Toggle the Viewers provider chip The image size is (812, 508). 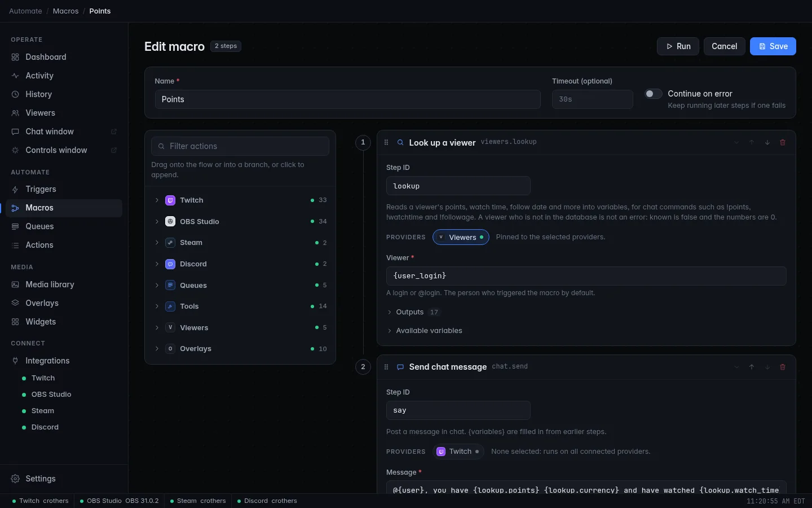(461, 238)
